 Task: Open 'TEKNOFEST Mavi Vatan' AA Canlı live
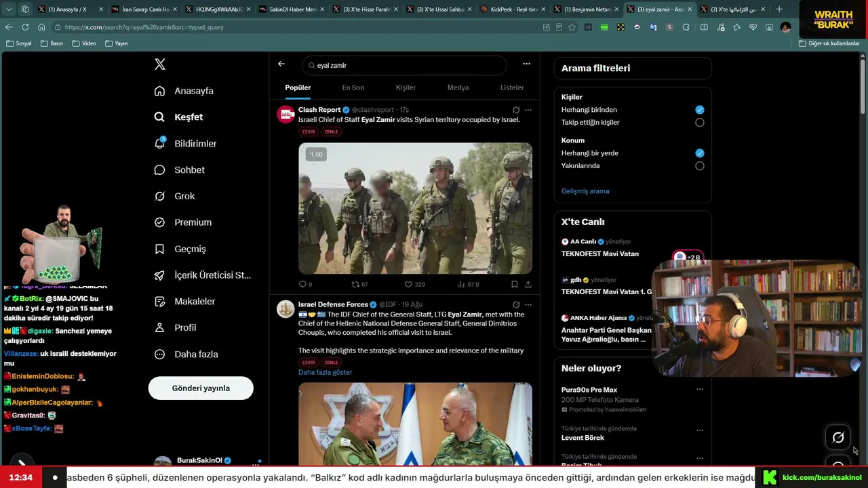[600, 254]
